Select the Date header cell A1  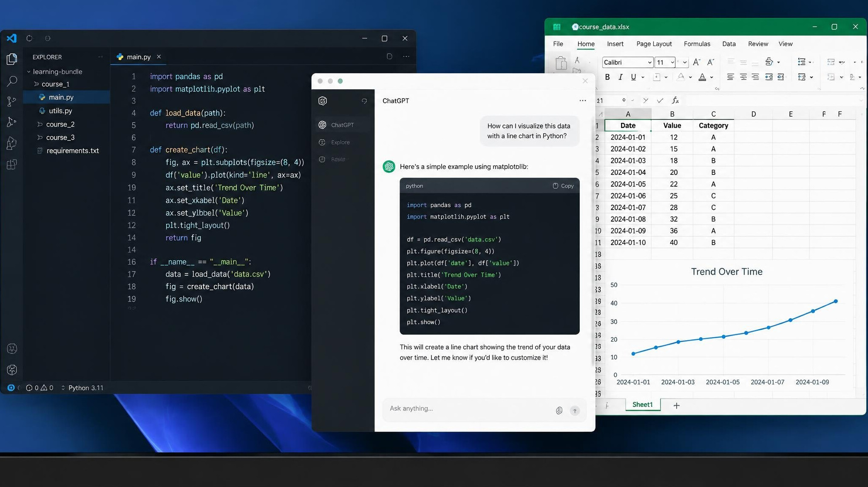coord(628,125)
